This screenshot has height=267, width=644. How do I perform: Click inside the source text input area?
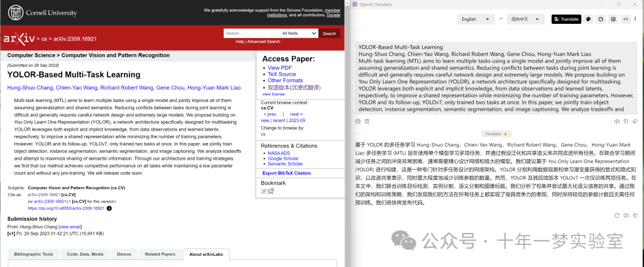[497, 77]
